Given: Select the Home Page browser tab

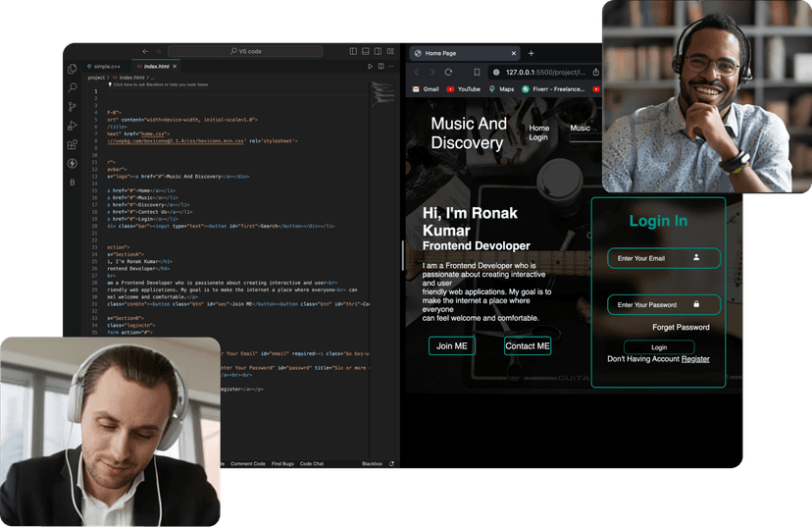Looking at the screenshot, I should tap(465, 53).
